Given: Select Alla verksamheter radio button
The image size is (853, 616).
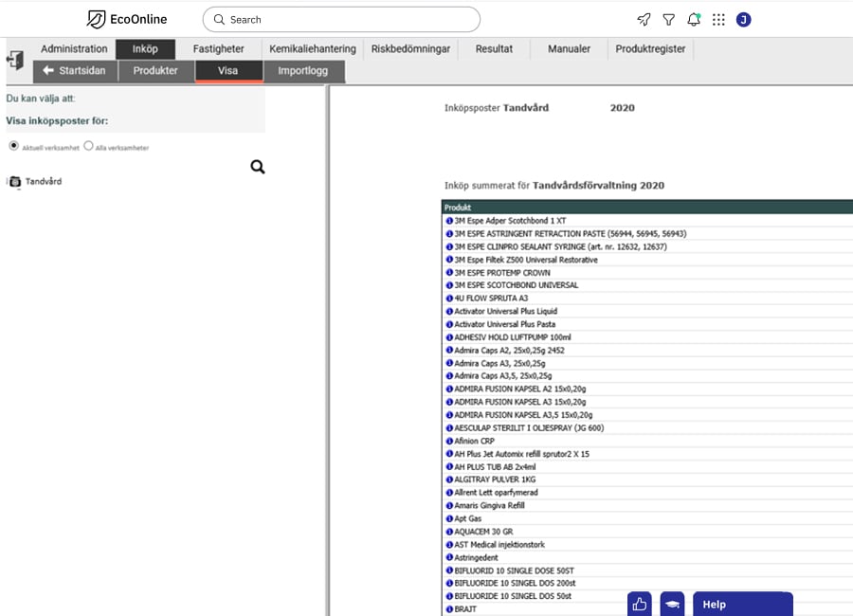Looking at the screenshot, I should pos(88,146).
